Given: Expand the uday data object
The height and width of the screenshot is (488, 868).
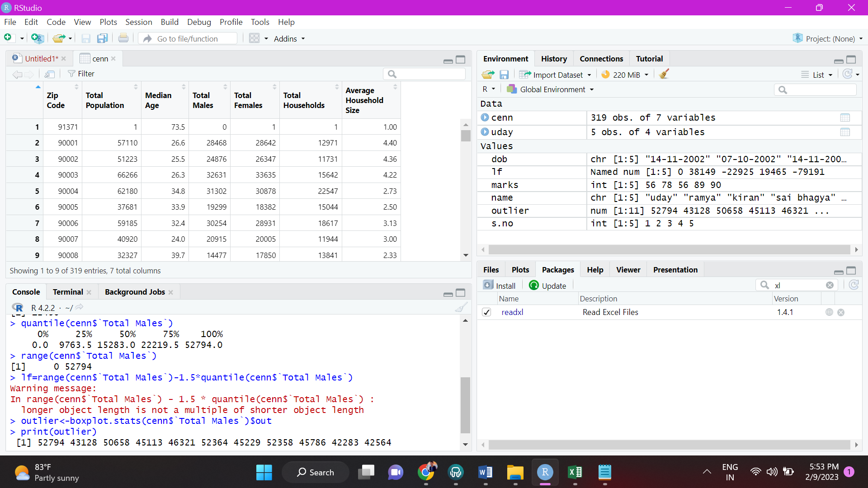Looking at the screenshot, I should [x=485, y=132].
